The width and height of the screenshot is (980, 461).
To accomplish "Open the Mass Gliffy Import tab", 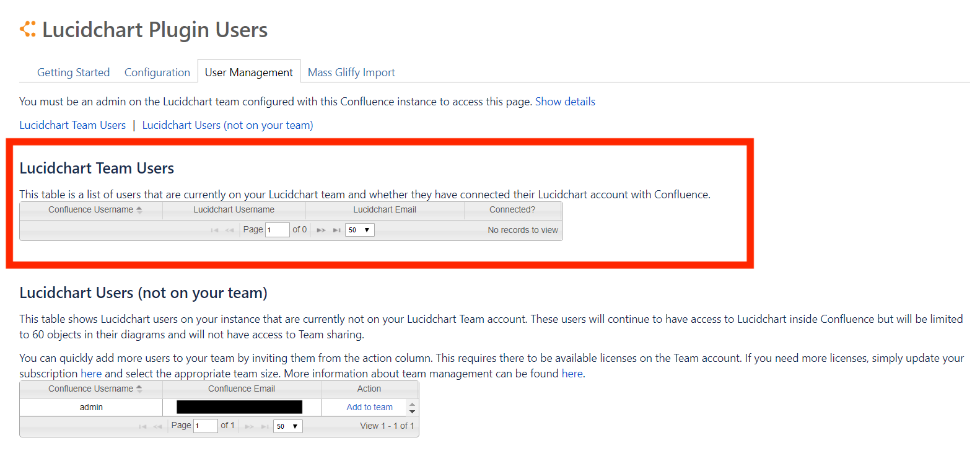I will [351, 72].
